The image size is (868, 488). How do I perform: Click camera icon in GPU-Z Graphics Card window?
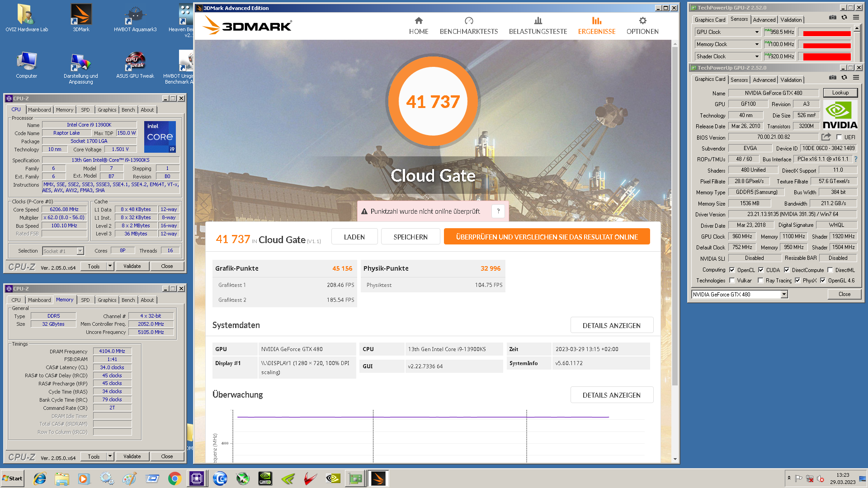pos(833,78)
